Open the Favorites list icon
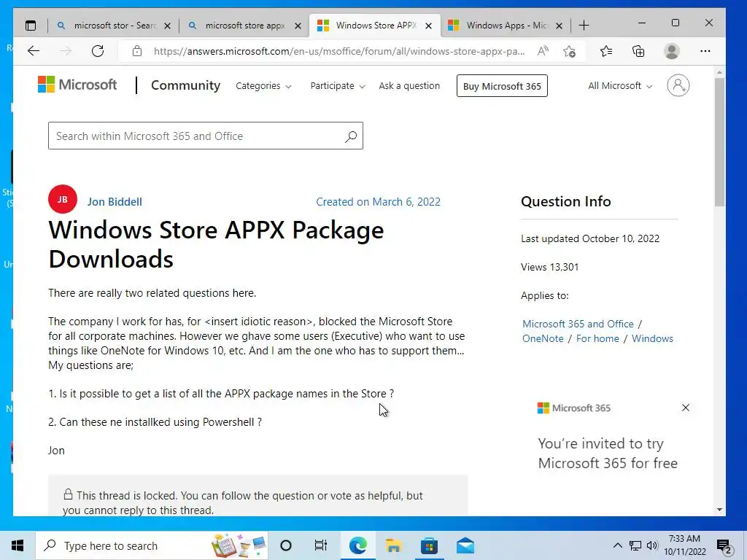This screenshot has height=560, width=747. [x=606, y=51]
